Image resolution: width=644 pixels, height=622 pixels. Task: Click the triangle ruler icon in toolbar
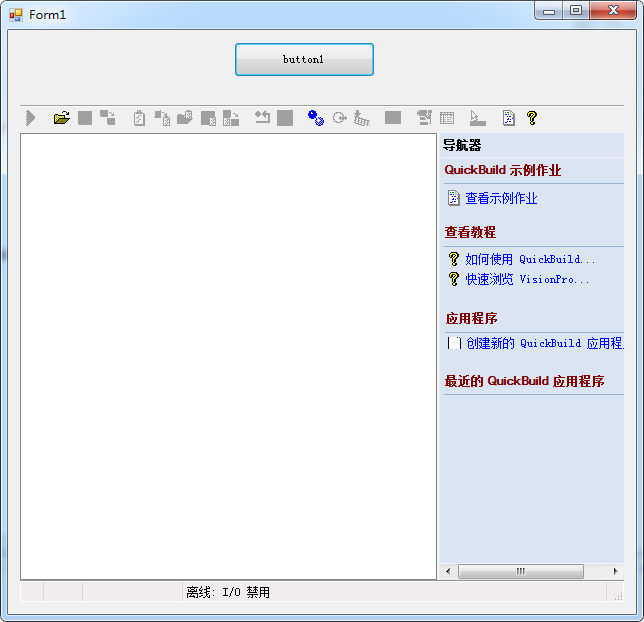(477, 118)
